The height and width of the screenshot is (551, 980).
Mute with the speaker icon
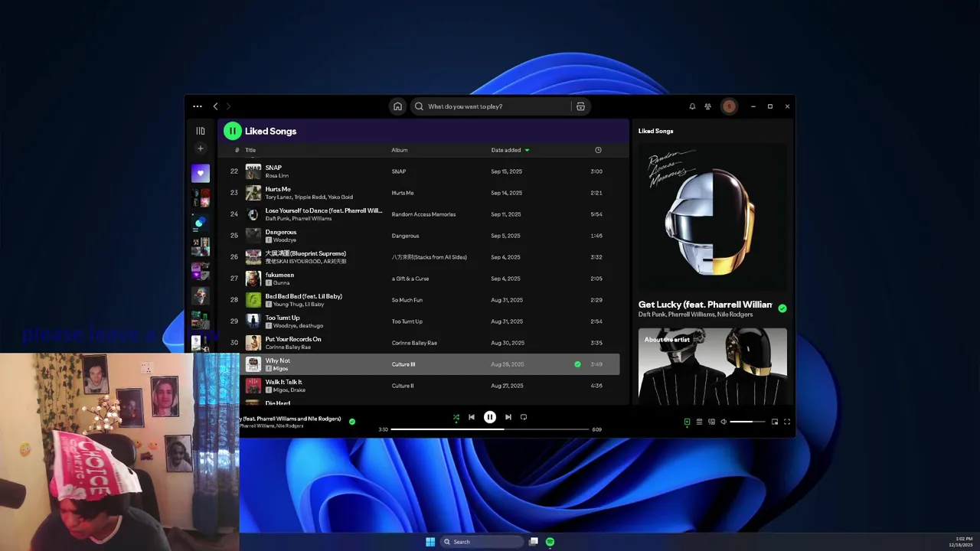[724, 422]
